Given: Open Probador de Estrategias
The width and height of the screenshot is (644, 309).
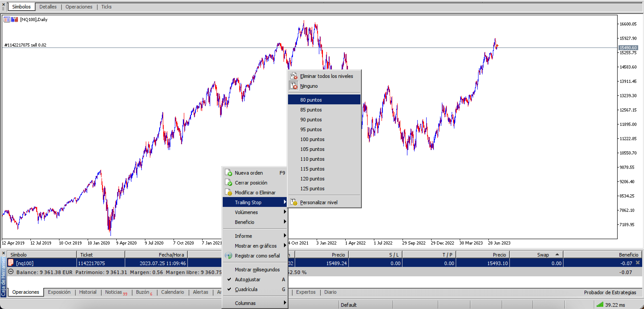Looking at the screenshot, I should (610, 292).
